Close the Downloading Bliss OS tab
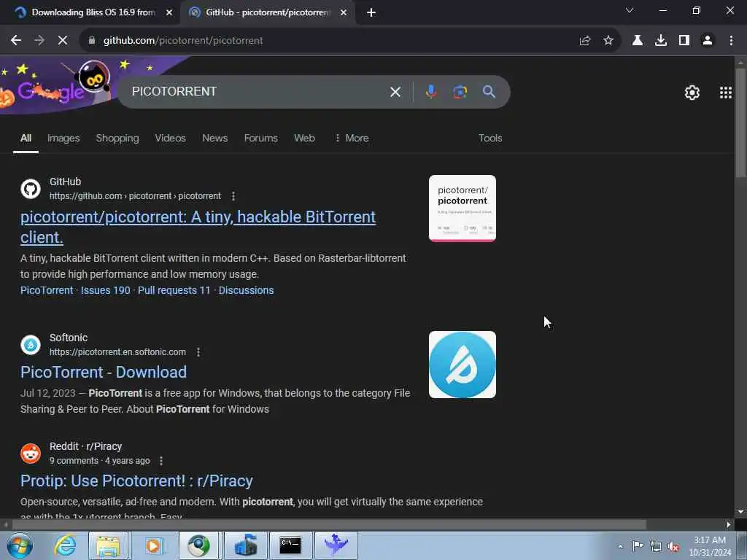 pos(169,13)
